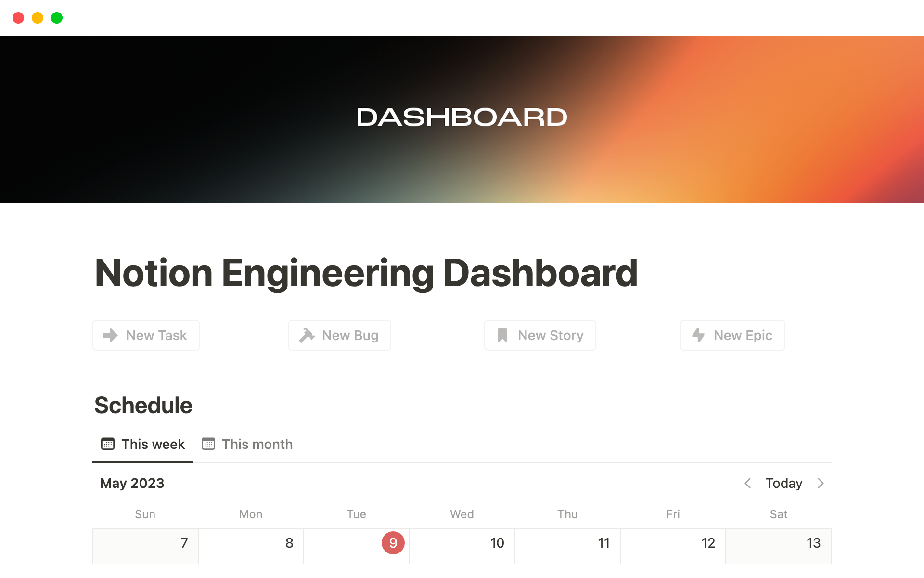Expand the Schedule section header
This screenshot has width=924, height=578.
(143, 404)
